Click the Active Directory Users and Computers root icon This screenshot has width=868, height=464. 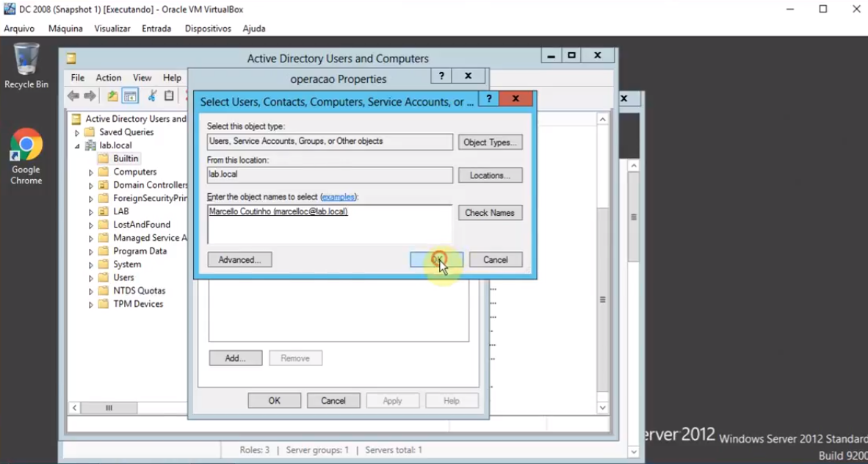[76, 118]
